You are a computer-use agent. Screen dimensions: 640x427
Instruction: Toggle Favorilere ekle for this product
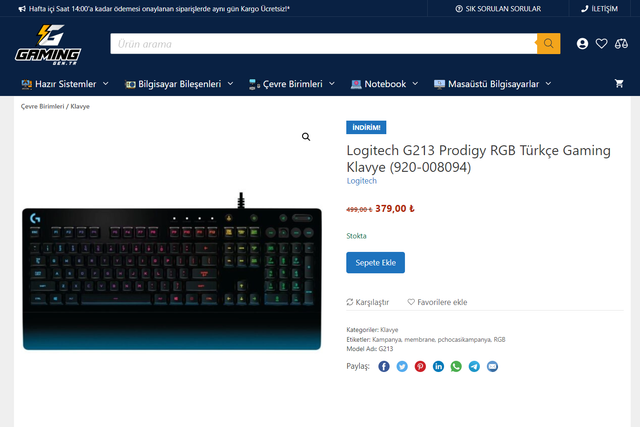(x=437, y=302)
